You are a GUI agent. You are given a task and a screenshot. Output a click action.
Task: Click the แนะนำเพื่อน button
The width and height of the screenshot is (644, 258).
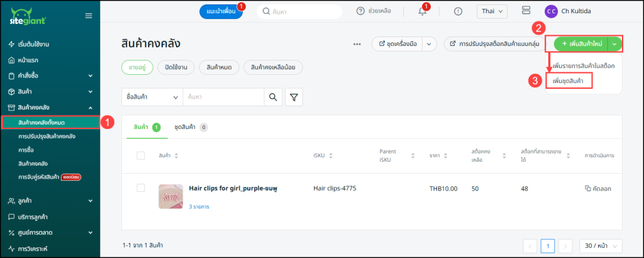click(x=221, y=11)
